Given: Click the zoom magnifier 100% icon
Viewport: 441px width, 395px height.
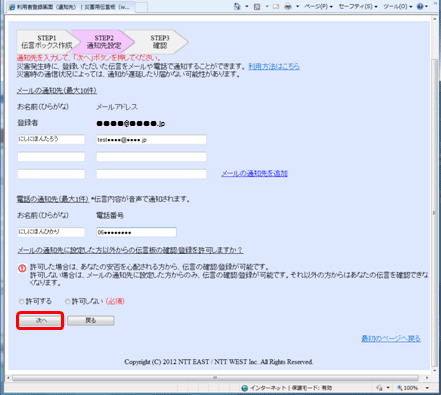Looking at the screenshot, I should pos(400,388).
